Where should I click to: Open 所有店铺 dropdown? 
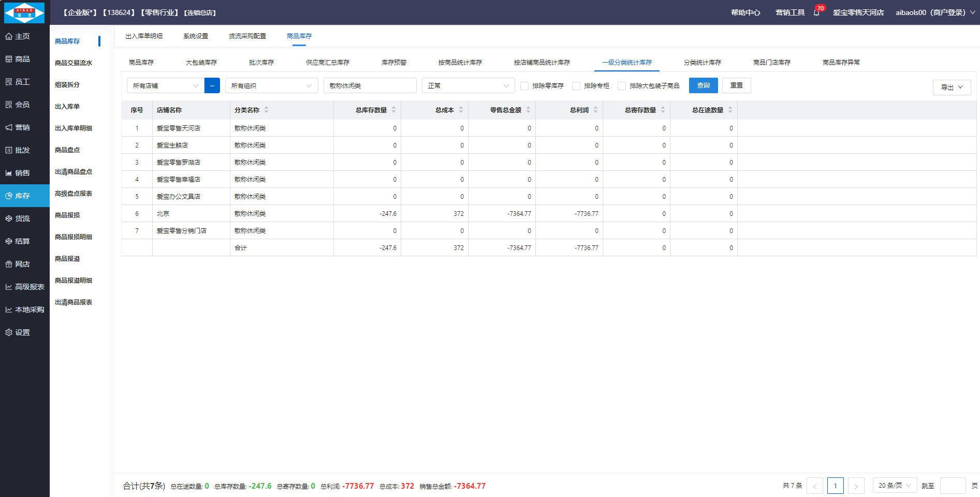point(166,85)
